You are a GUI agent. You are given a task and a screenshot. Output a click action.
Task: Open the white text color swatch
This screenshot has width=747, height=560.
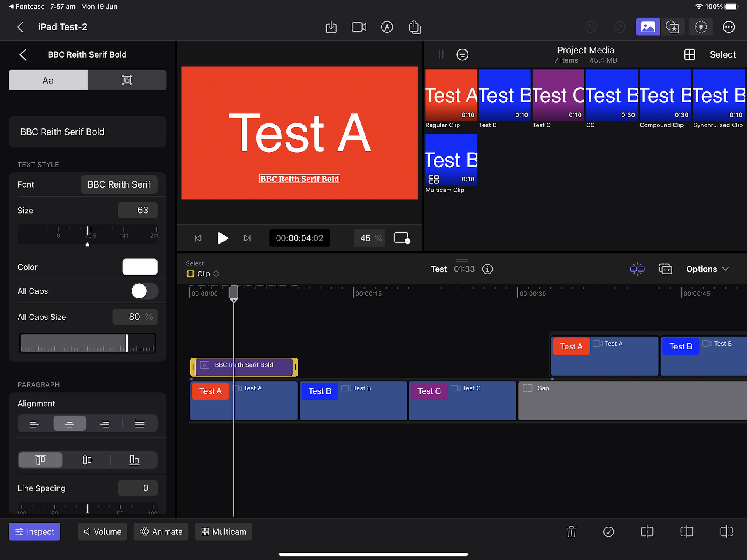(140, 267)
